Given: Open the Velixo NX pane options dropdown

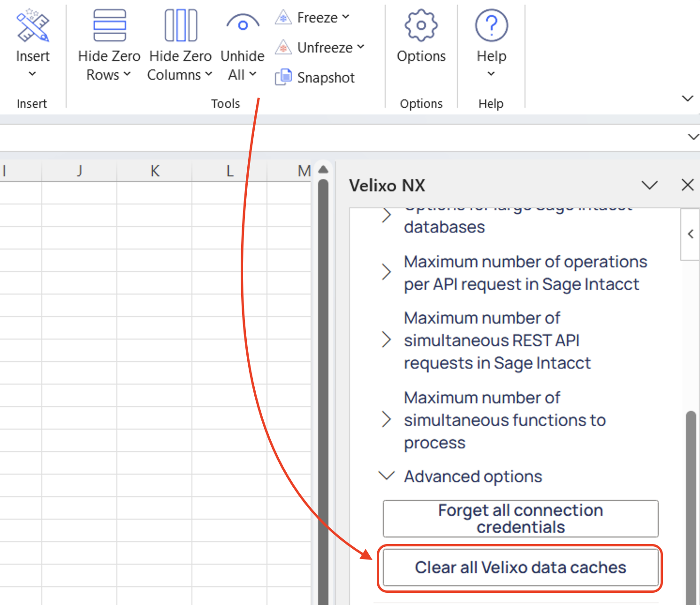Looking at the screenshot, I should [649, 185].
